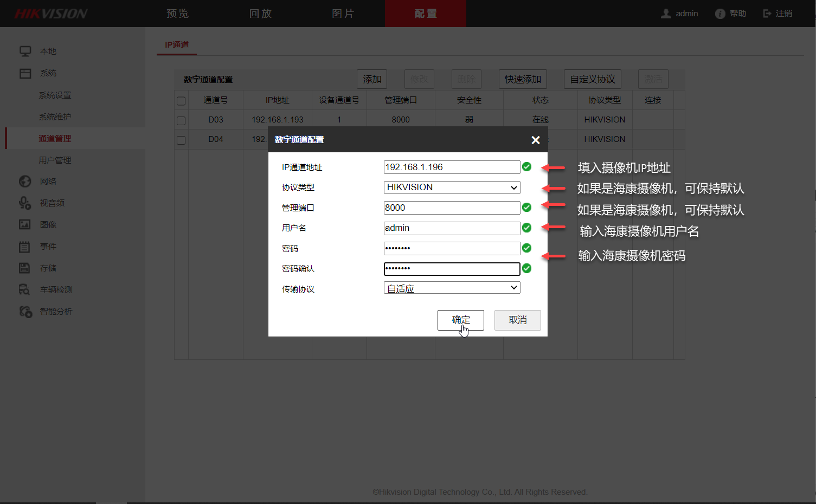Toggle the select-all checkbox in table header

click(181, 101)
